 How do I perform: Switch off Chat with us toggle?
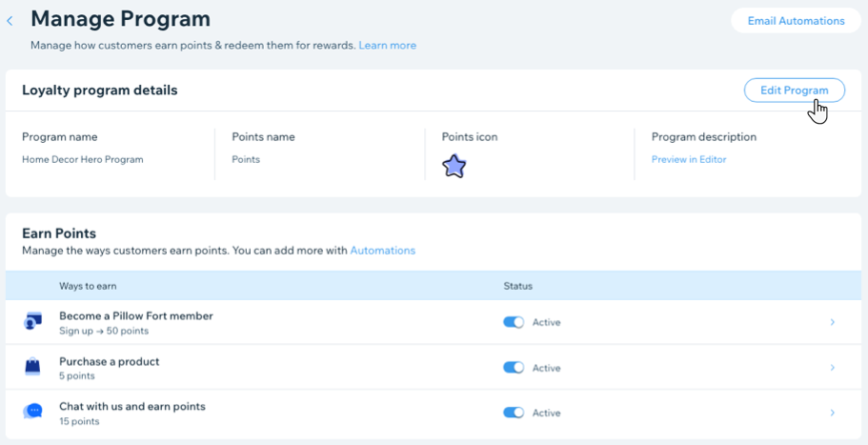coord(514,413)
